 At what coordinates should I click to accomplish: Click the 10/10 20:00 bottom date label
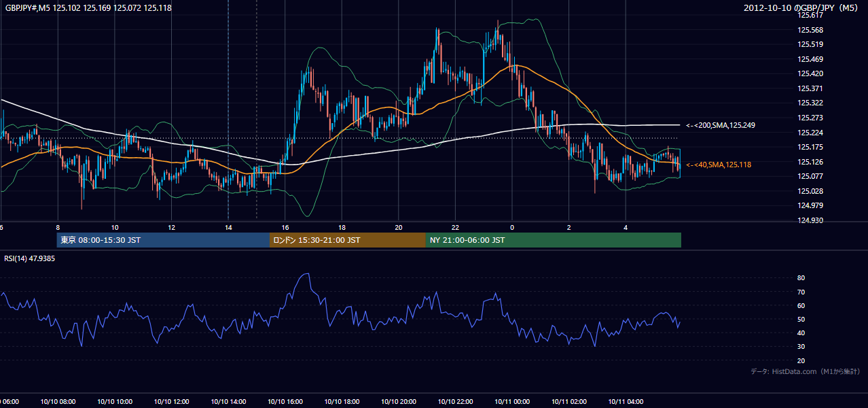point(399,402)
